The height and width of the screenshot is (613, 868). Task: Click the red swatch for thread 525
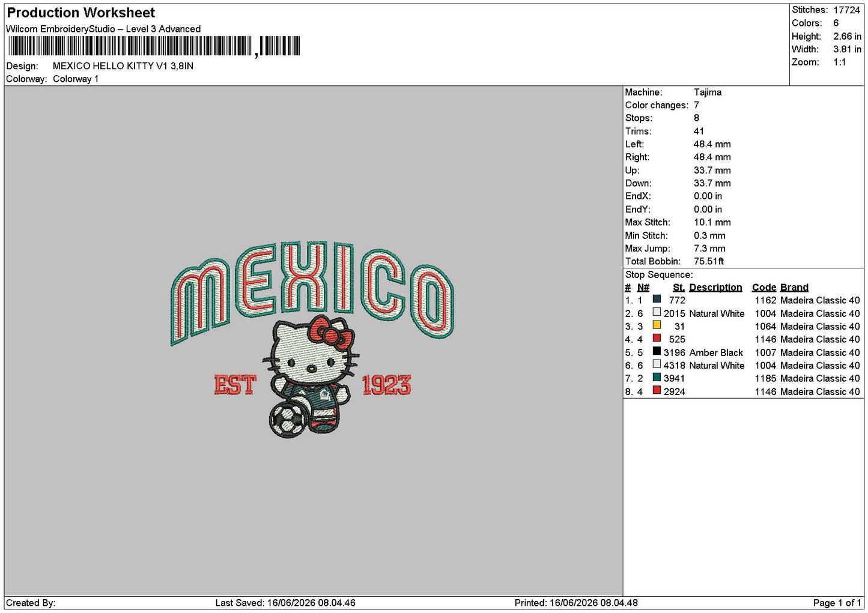coord(657,339)
